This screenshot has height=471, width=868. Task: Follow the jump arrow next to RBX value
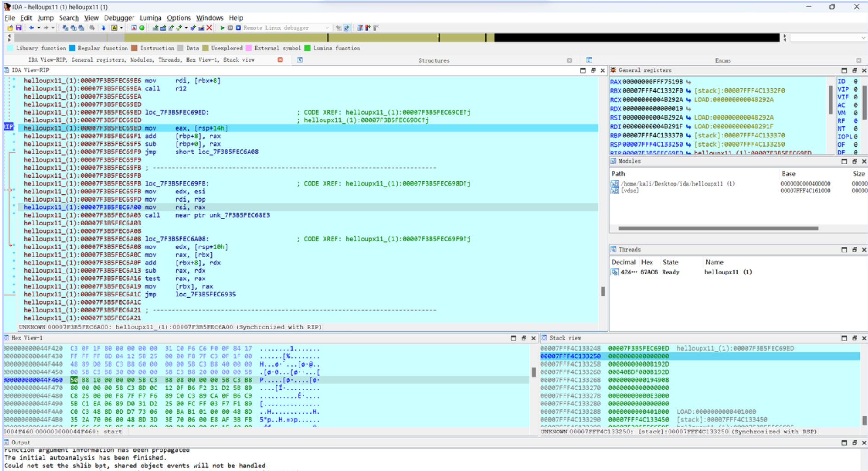689,91
